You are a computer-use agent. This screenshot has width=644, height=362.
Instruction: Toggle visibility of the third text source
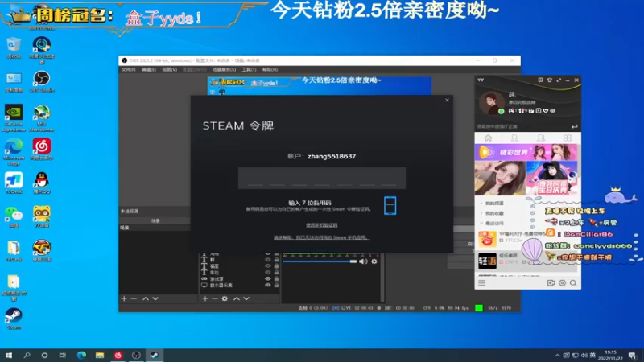coord(268,272)
